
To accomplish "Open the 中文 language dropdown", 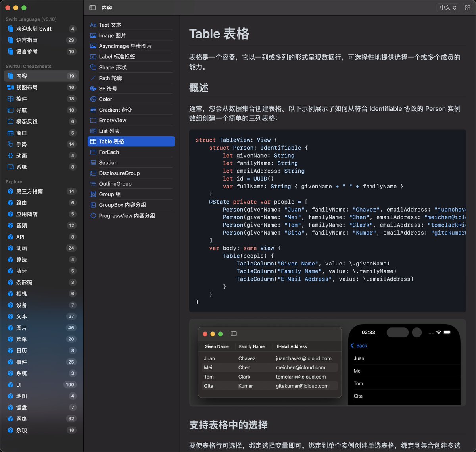I will (447, 7).
